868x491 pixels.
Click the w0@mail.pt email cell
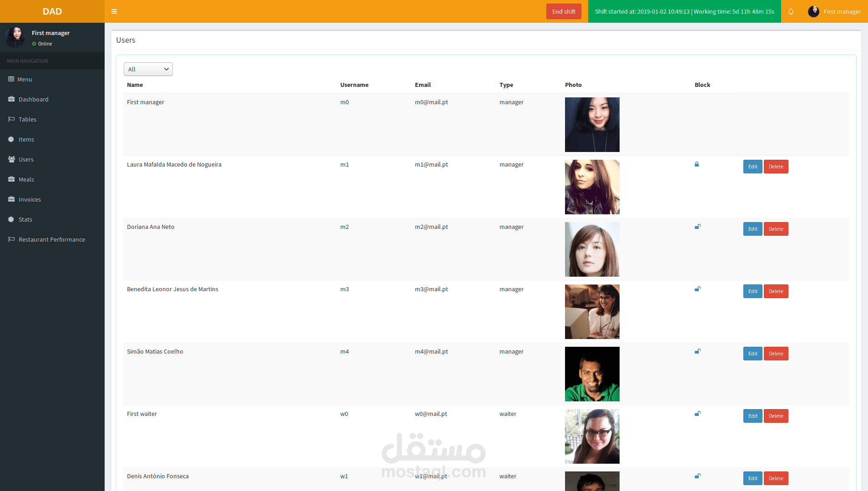click(x=431, y=414)
